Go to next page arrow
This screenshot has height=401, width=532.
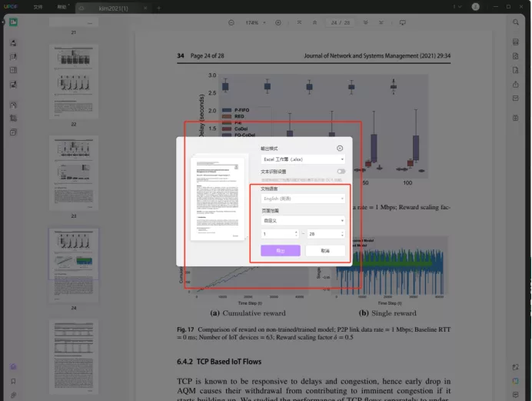366,23
